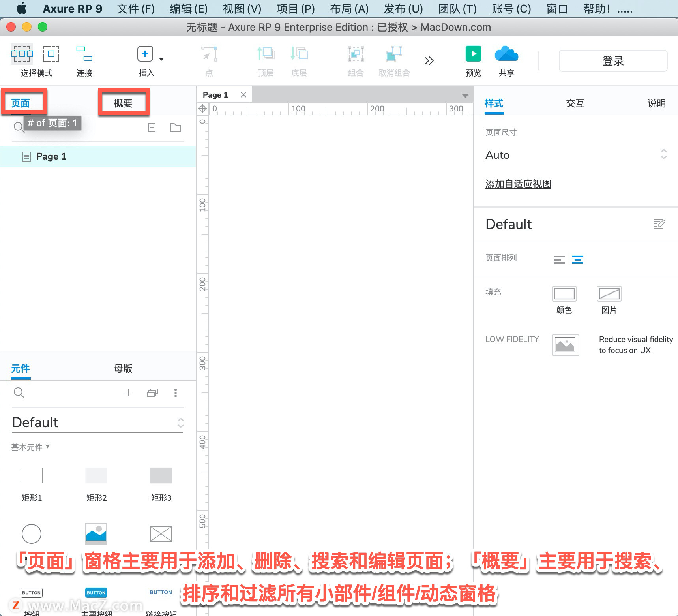
Task: Click the green Preview (预览) button
Action: point(474,54)
